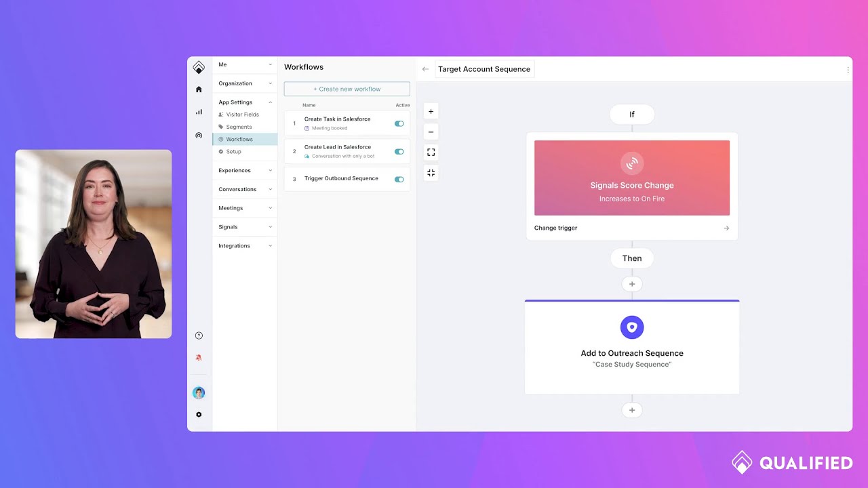This screenshot has height=488, width=868.
Task: Expand the Meetings section
Action: (245, 208)
